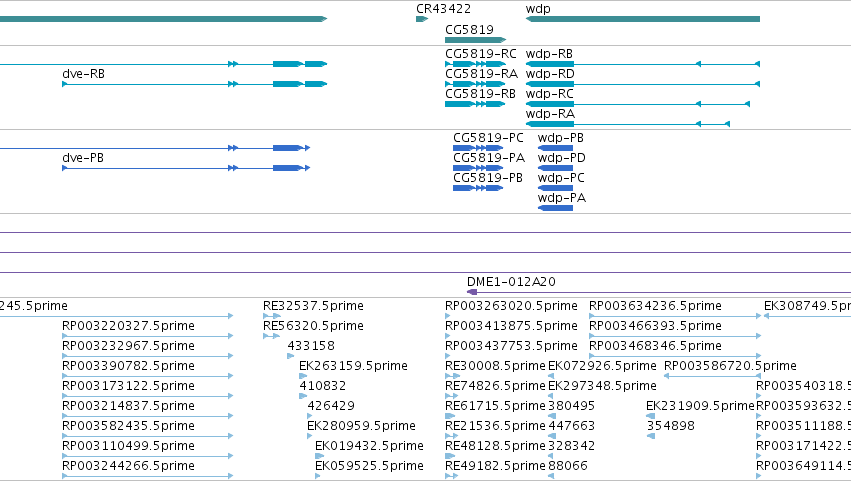
Task: Select RE61715.5prime EST
Action: tap(495, 406)
